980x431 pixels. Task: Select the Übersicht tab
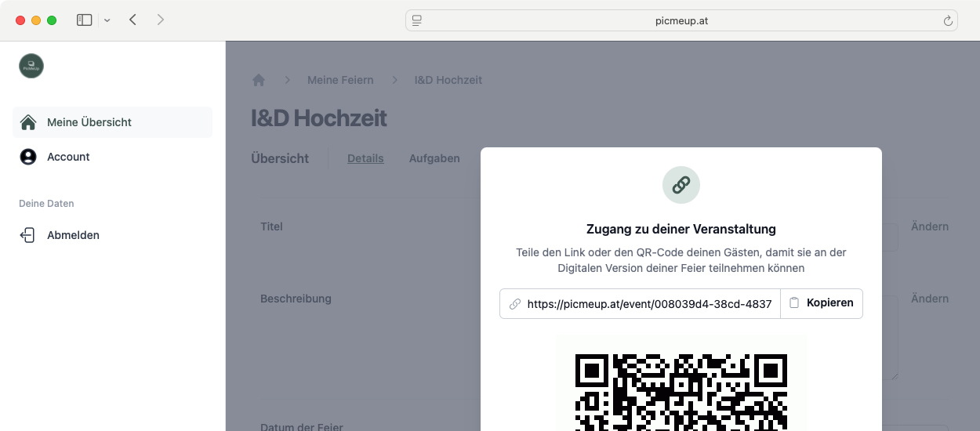(280, 158)
